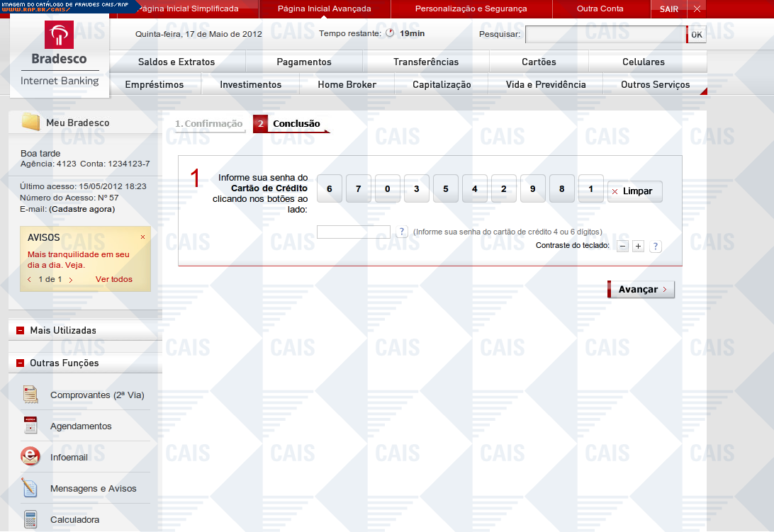Image resolution: width=774 pixels, height=532 pixels.
Task: Click the help icon beside password field
Action: click(x=402, y=232)
